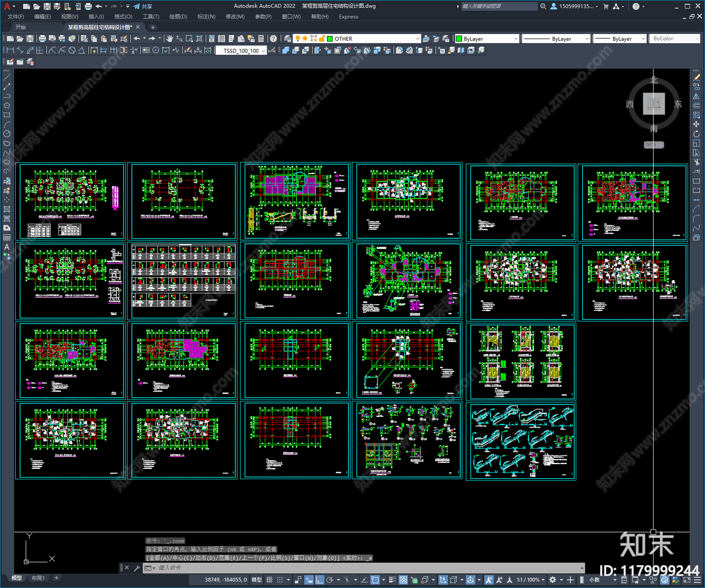Image resolution: width=705 pixels, height=588 pixels.
Task: Select the Linear dimension tool
Action: [x=10, y=50]
